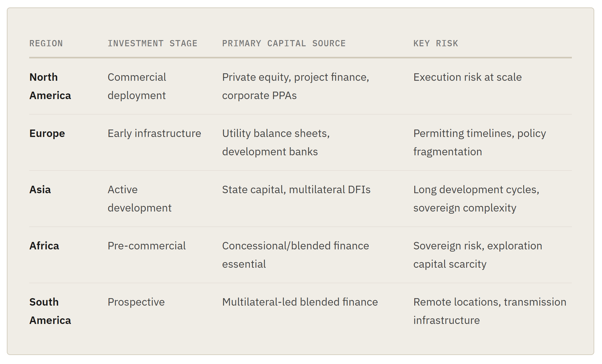Click the Commercial deployment cell
This screenshot has height=364, width=602.
tap(137, 86)
